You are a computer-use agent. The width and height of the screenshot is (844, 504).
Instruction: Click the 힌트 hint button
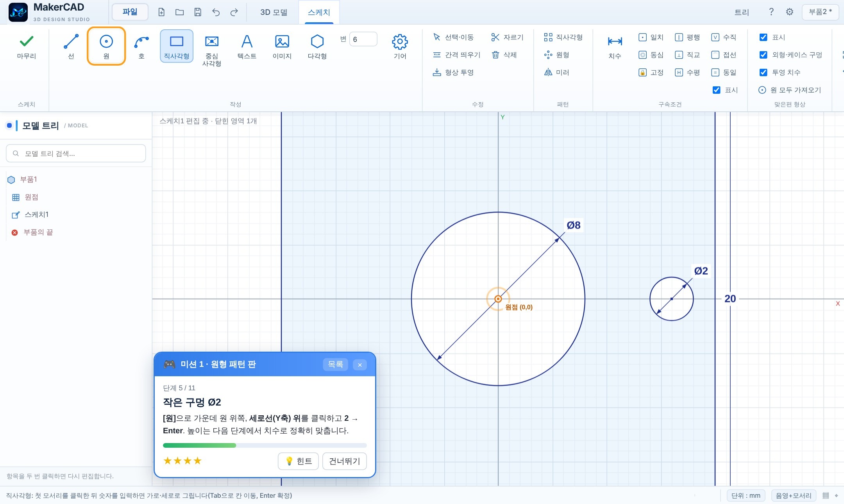[x=299, y=461]
